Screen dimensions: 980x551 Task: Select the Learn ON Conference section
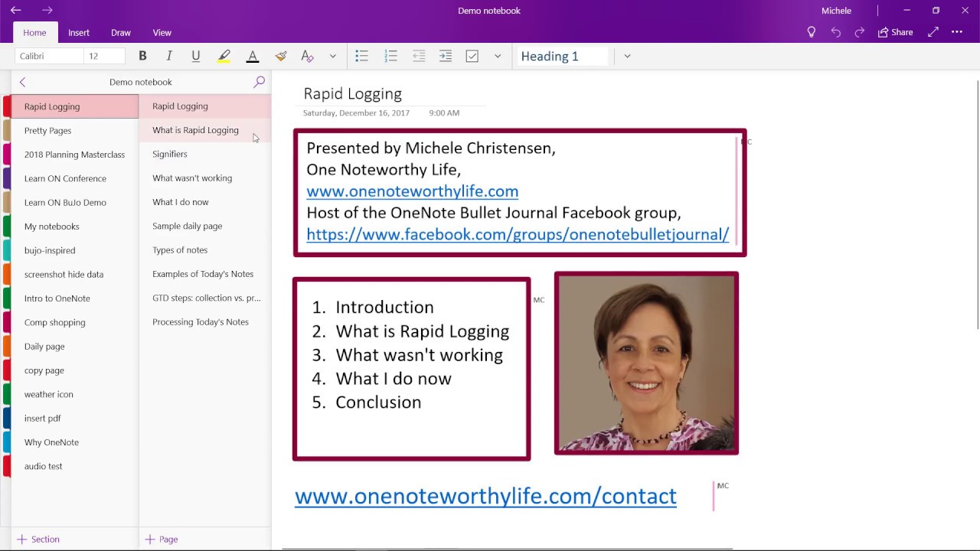click(x=75, y=178)
